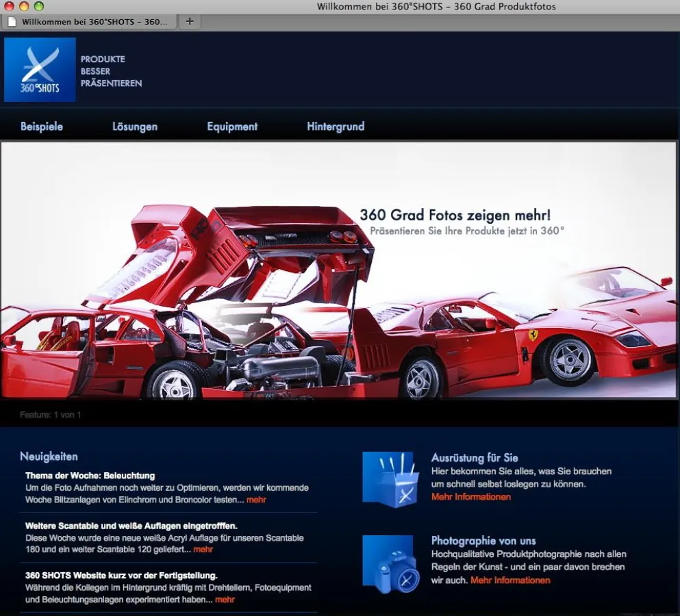Click 'Thema der Woche: Beleuchtung' headline
The width and height of the screenshot is (680, 616).
[90, 476]
